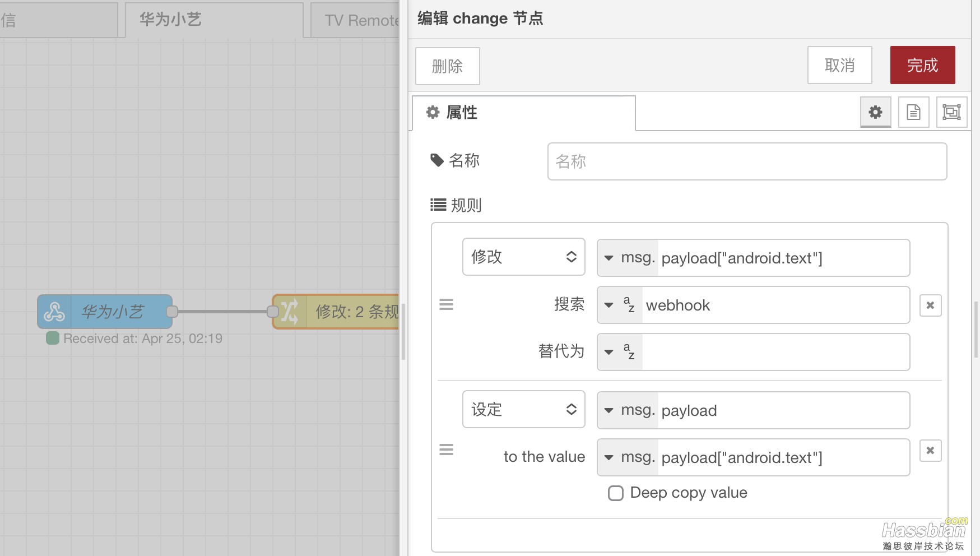Click the Received at: Apr 25, 02:19 status
The image size is (980, 556).
[x=143, y=339]
